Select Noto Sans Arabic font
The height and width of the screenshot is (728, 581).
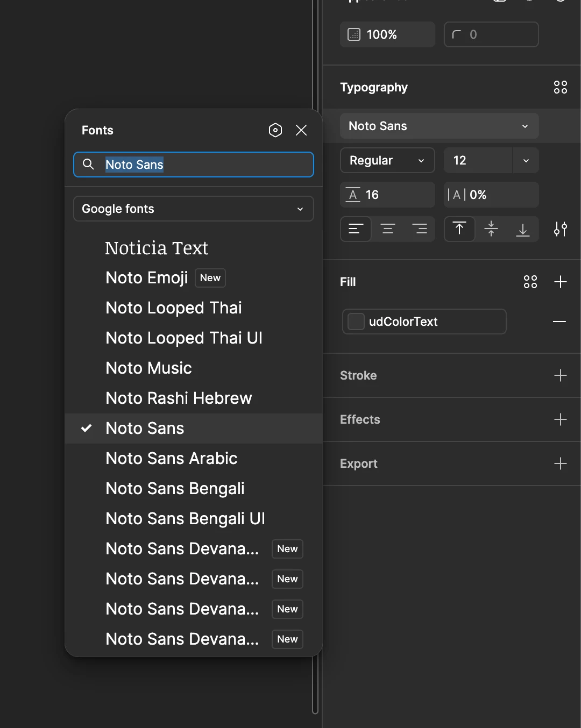point(194,459)
